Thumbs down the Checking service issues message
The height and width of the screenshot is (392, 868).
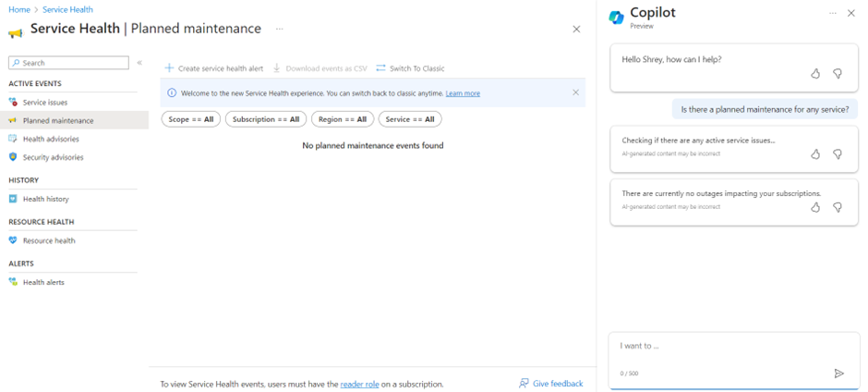tap(838, 154)
